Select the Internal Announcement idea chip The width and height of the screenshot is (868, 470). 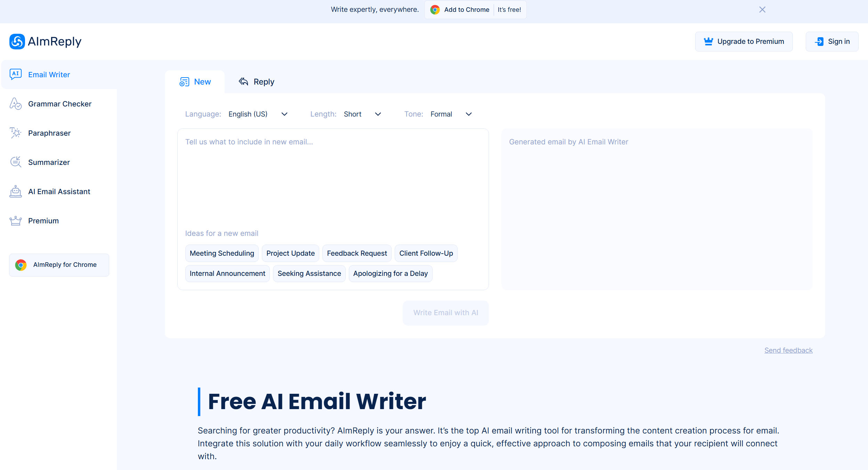[227, 273]
